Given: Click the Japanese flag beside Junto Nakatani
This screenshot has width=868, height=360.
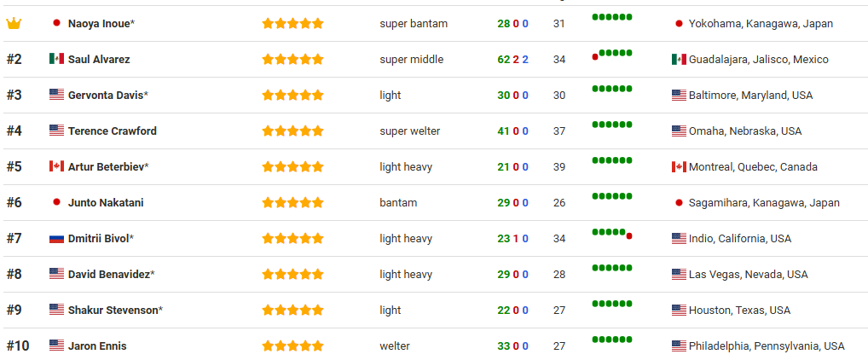Looking at the screenshot, I should [x=56, y=203].
